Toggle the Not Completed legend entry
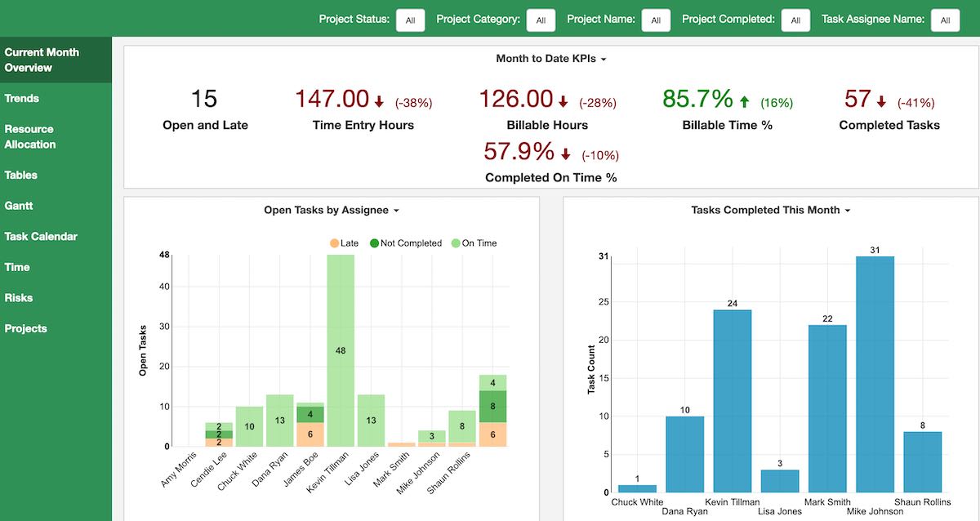 click(x=406, y=243)
